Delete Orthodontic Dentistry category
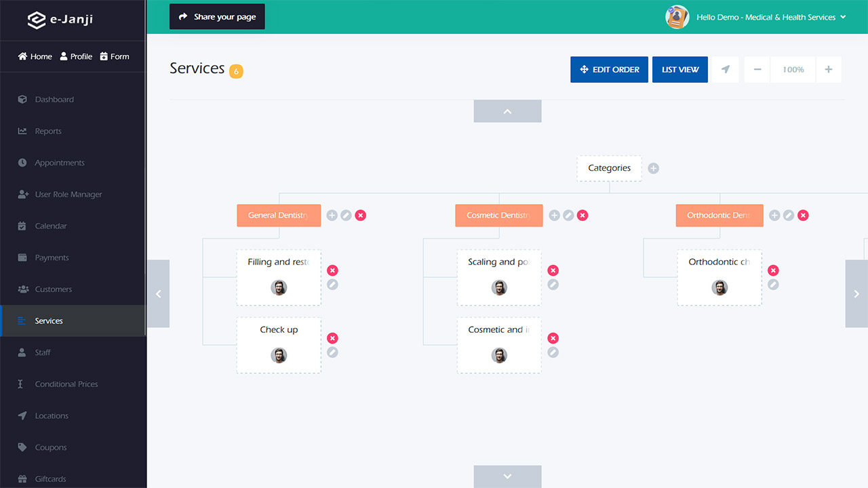The image size is (868, 488). point(803,215)
